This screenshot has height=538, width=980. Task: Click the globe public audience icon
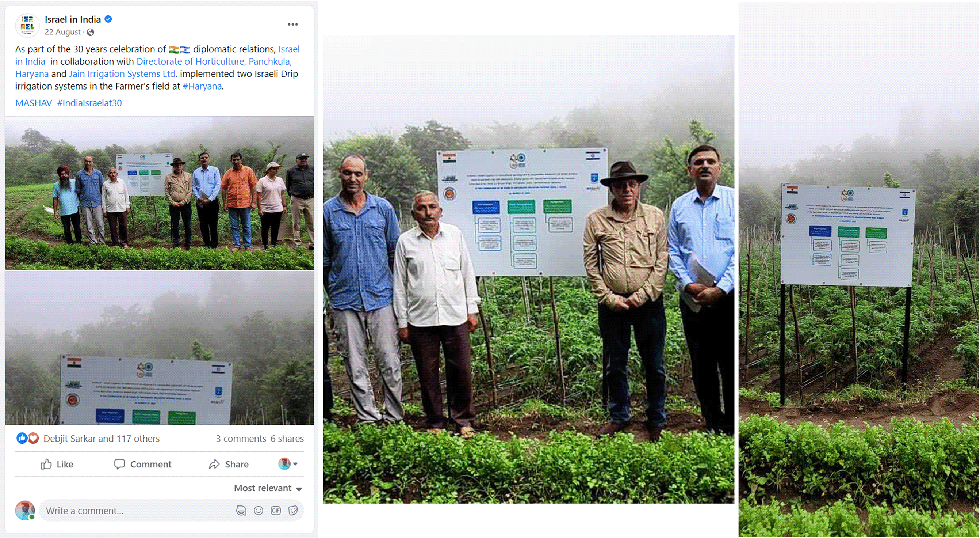point(90,33)
